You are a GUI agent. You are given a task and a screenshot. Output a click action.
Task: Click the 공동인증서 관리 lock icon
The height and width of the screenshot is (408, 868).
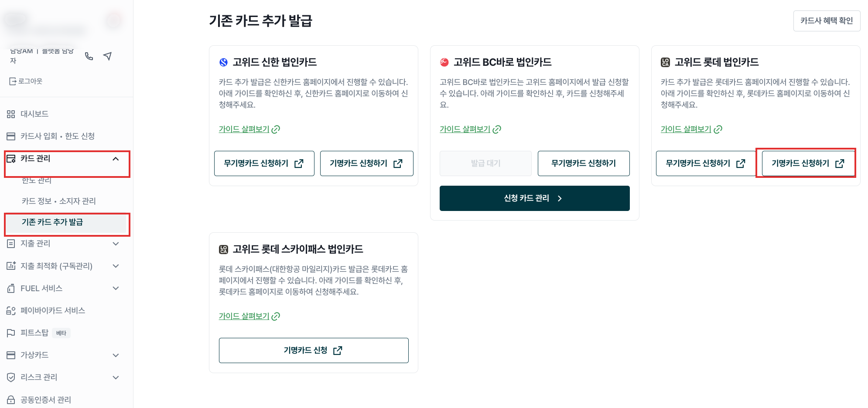[11, 400]
